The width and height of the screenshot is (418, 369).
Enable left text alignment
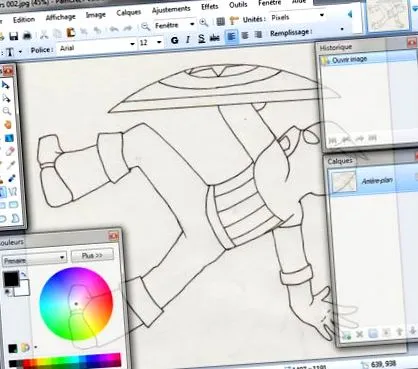point(232,36)
